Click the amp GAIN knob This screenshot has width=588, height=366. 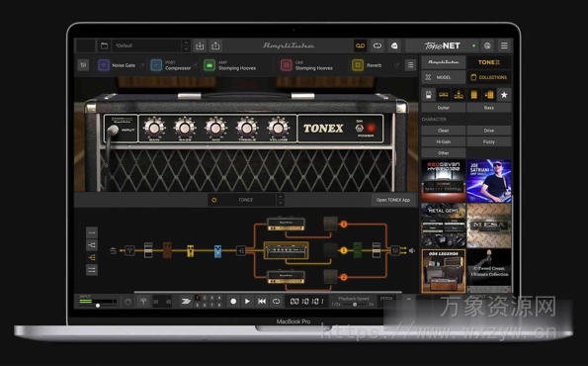(154, 128)
